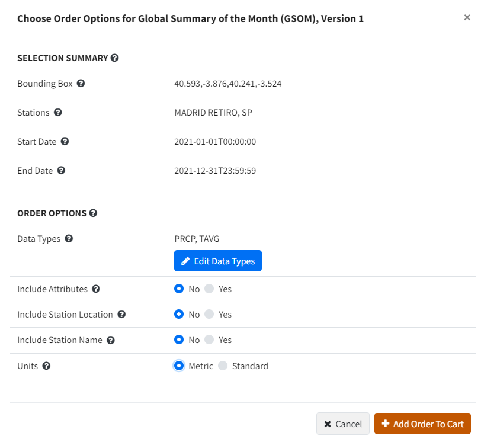Click help icon next to Bounding Box
Viewport: 486px width, 448px height.
(x=81, y=83)
